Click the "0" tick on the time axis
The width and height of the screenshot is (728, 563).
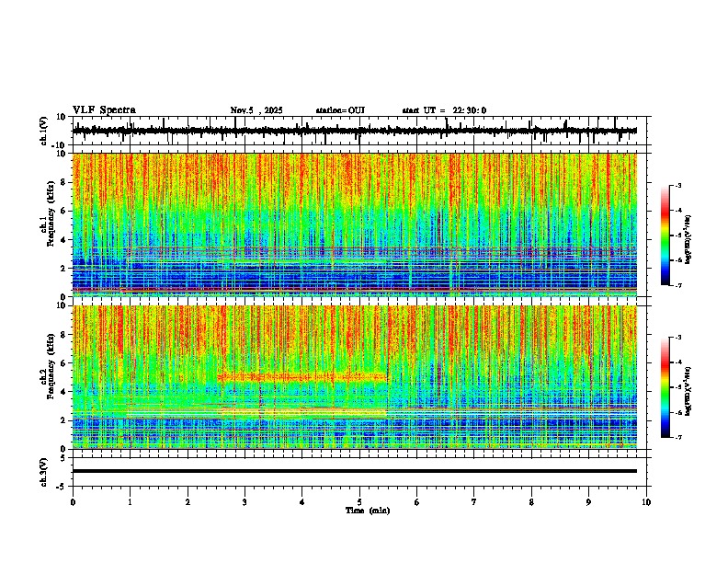click(73, 502)
